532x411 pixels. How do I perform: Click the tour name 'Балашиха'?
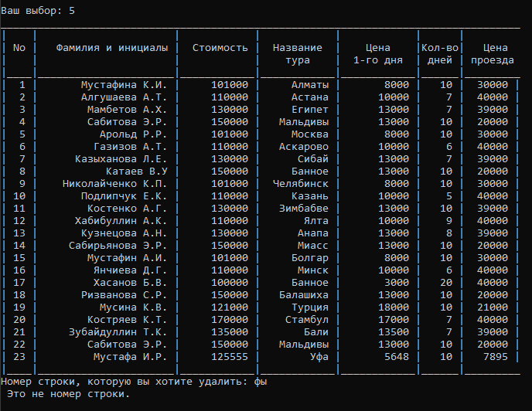[304, 295]
